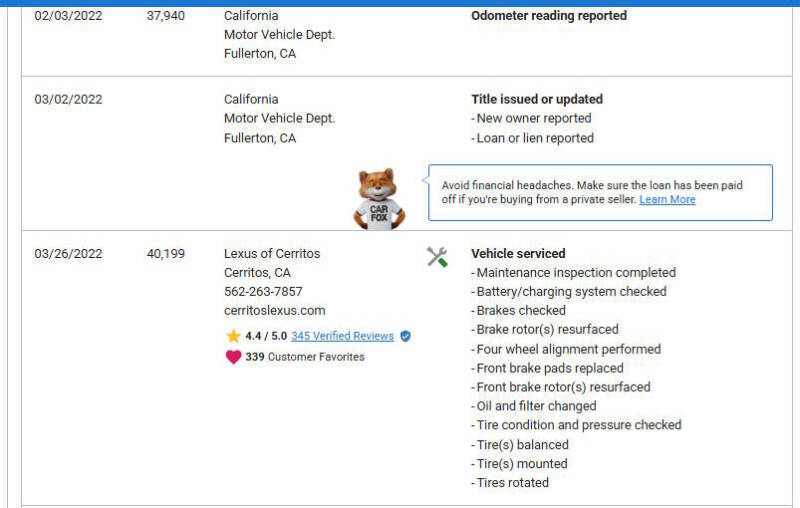The width and height of the screenshot is (800, 508).
Task: Select the Lexus of Cerritos dealer name
Action: (272, 254)
